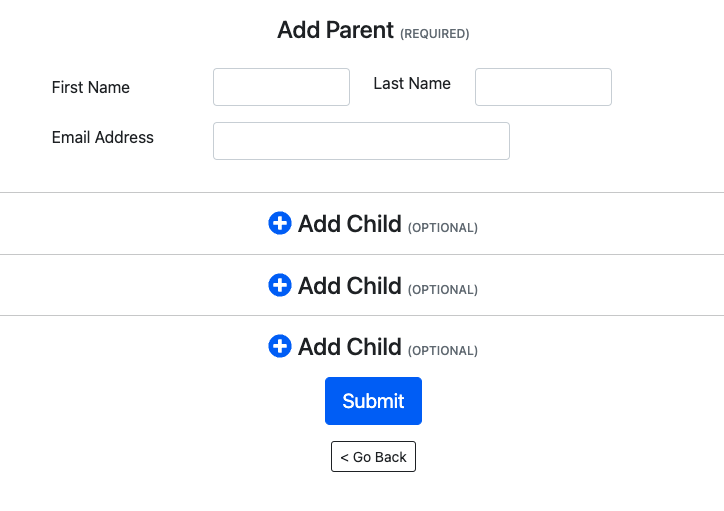
Task: Click the First Name label
Action: 90,87
